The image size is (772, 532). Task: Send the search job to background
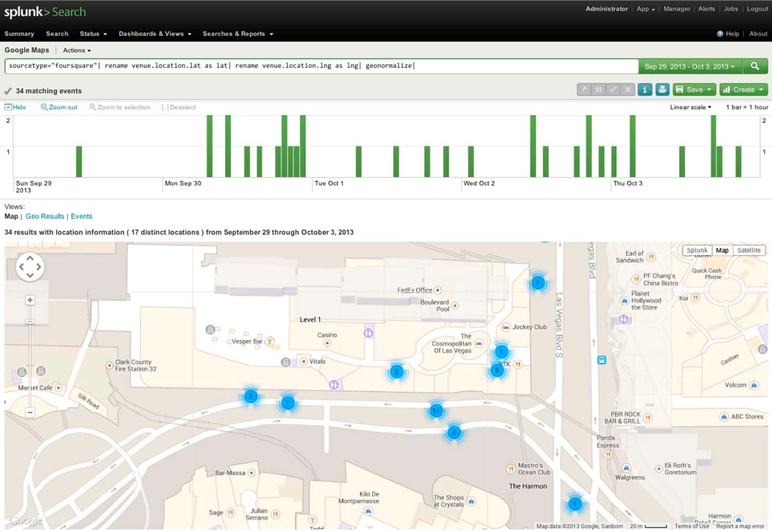(x=584, y=90)
